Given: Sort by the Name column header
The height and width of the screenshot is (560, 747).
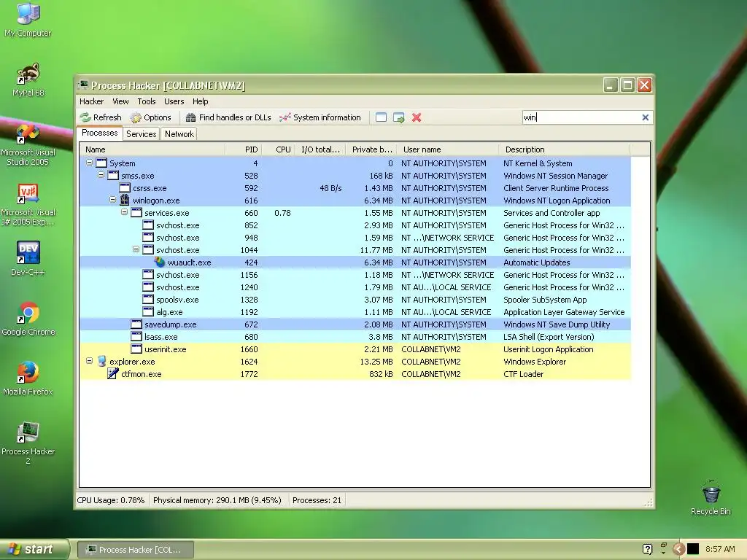Looking at the screenshot, I should 152,149.
